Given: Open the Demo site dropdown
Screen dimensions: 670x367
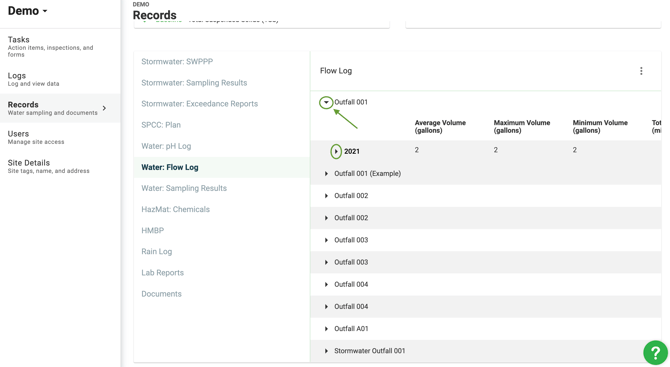Looking at the screenshot, I should (27, 11).
